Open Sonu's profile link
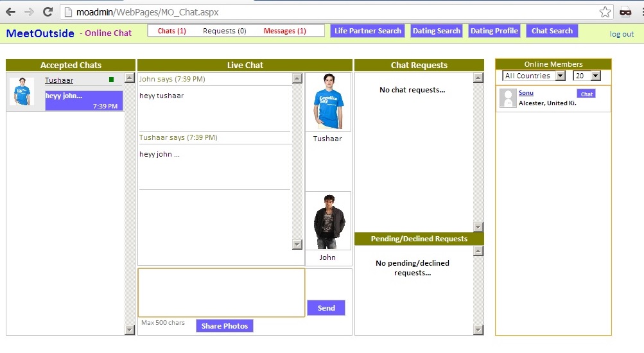Image resolution: width=644 pixels, height=353 pixels. (x=526, y=93)
